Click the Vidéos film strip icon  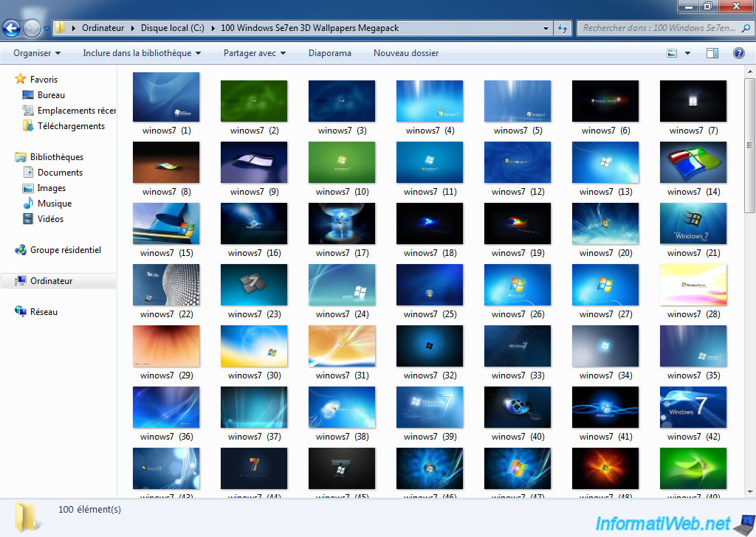pyautogui.click(x=28, y=218)
